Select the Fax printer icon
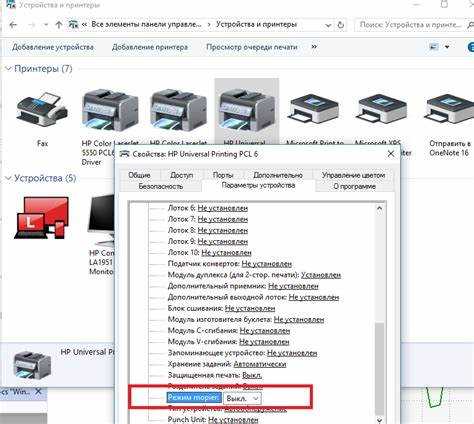 pyautogui.click(x=42, y=109)
